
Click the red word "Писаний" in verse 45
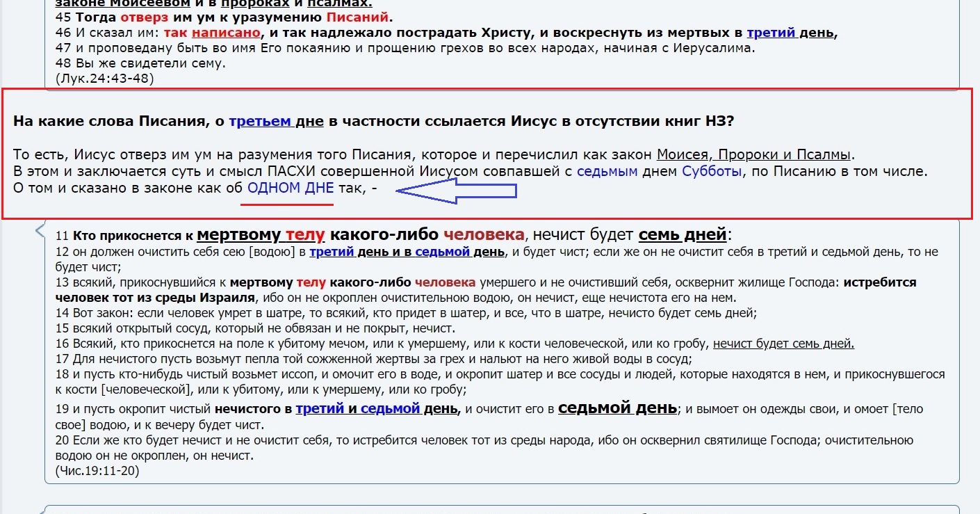tap(358, 17)
